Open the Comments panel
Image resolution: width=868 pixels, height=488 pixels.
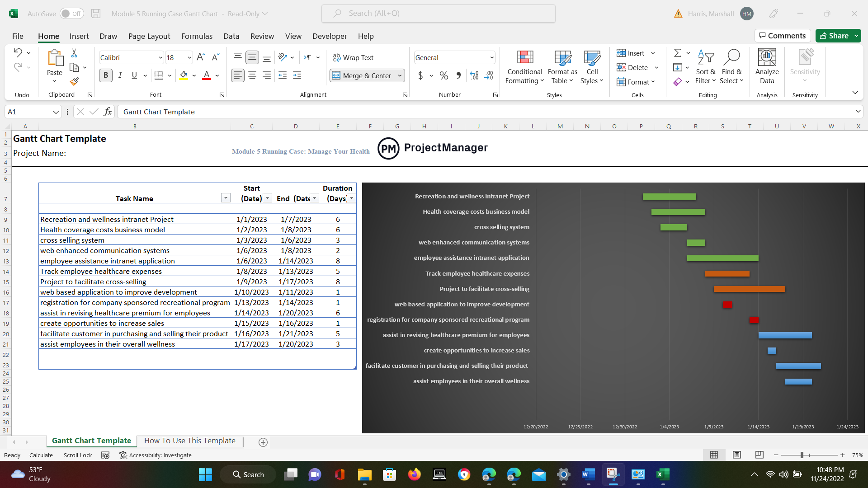click(x=783, y=36)
